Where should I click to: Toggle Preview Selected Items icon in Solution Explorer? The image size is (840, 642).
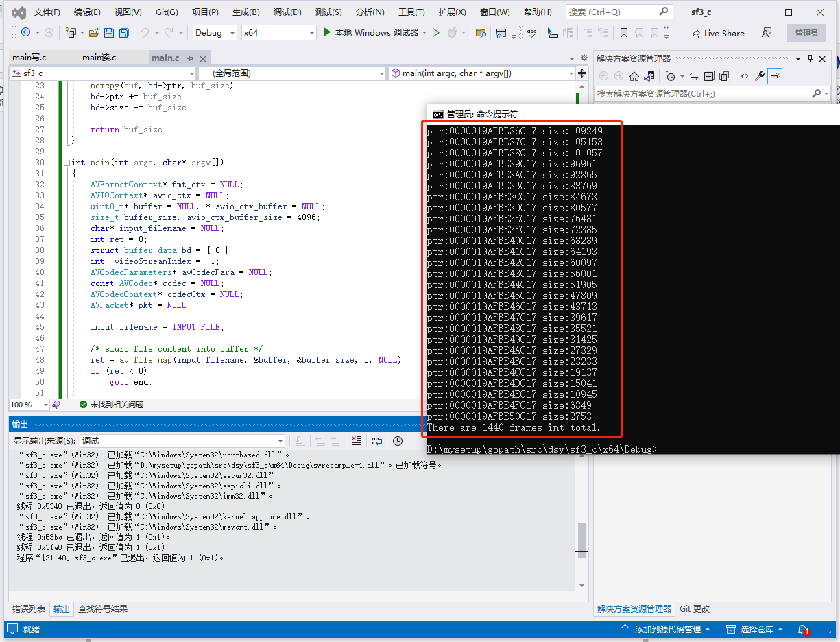(774, 76)
